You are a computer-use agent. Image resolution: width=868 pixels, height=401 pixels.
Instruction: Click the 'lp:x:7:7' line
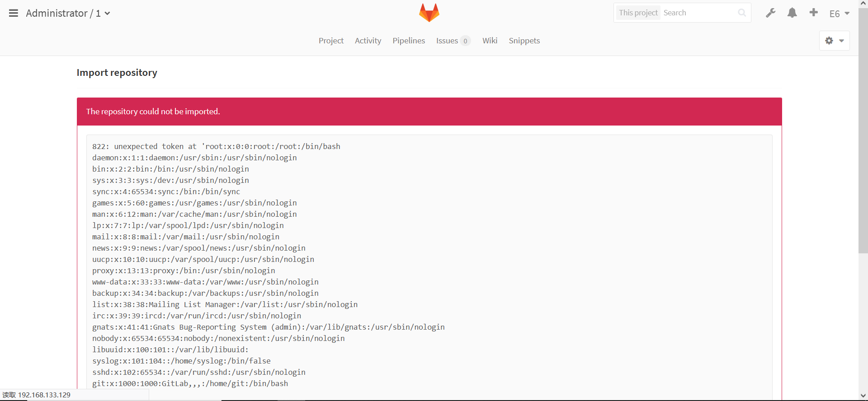[188, 225]
